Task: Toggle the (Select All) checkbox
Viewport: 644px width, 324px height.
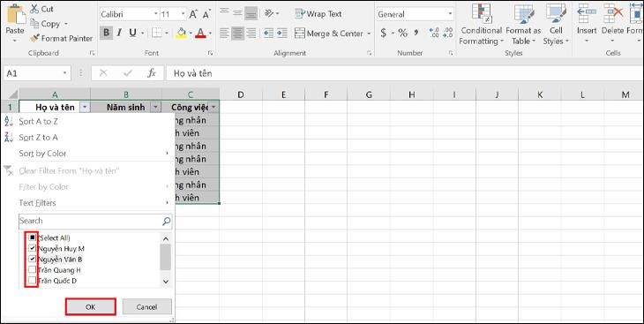Action: tap(32, 237)
